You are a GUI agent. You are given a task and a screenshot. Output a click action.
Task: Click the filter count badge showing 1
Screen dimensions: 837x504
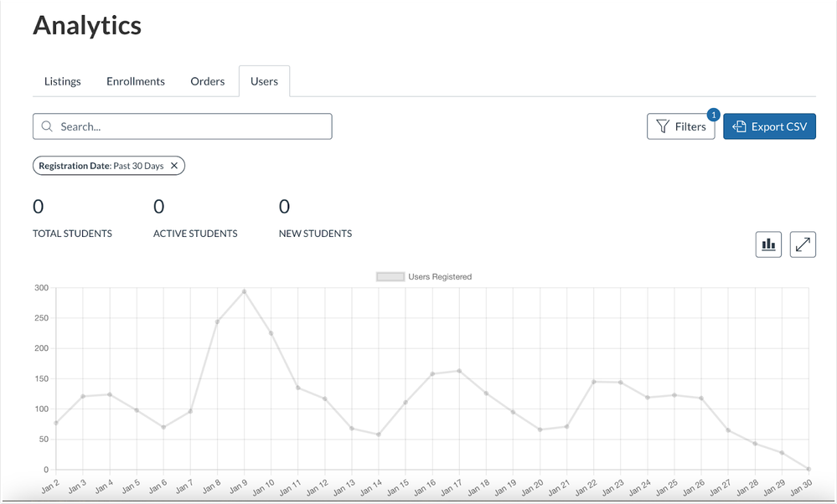713,115
